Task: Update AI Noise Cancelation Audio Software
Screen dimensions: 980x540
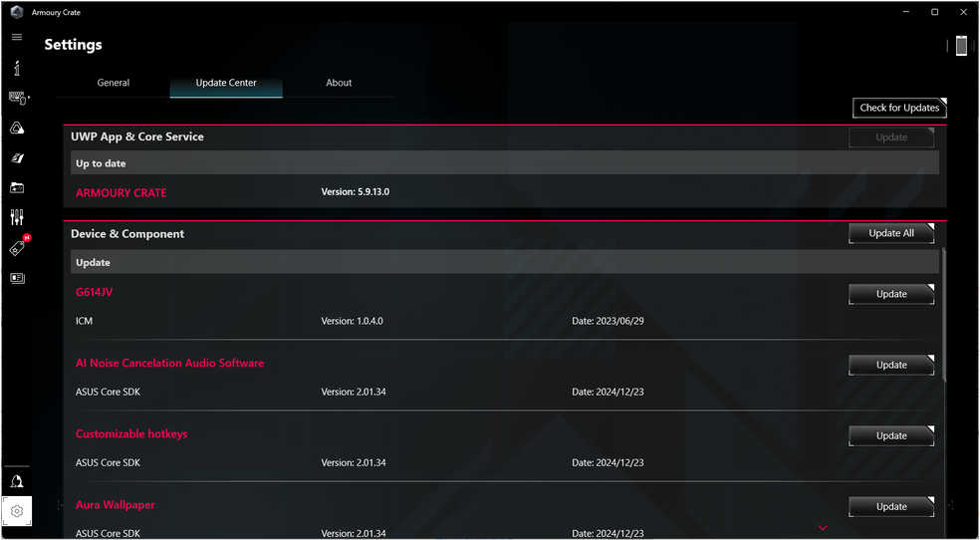Action: [x=891, y=365]
